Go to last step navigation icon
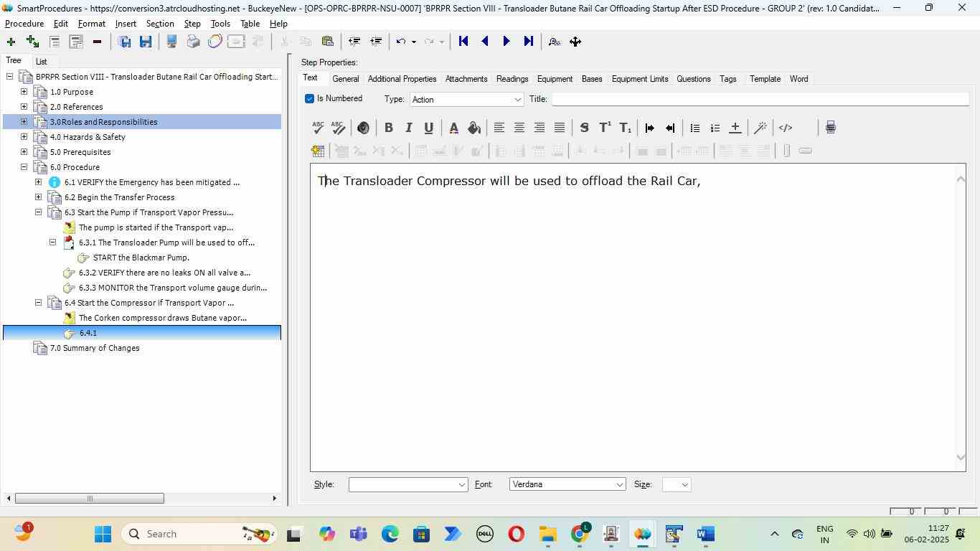Image resolution: width=980 pixels, height=551 pixels. point(528,42)
